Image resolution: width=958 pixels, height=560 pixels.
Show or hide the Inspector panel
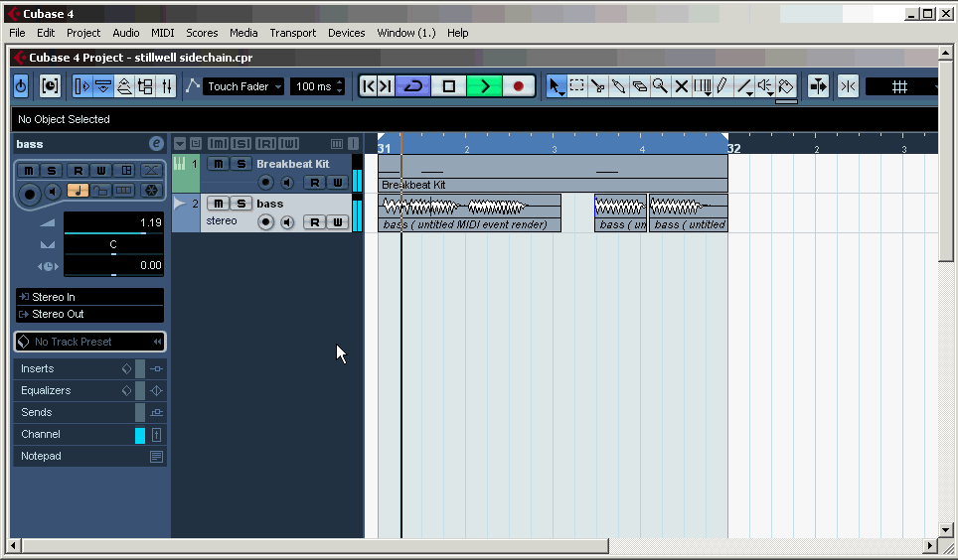tap(81, 86)
